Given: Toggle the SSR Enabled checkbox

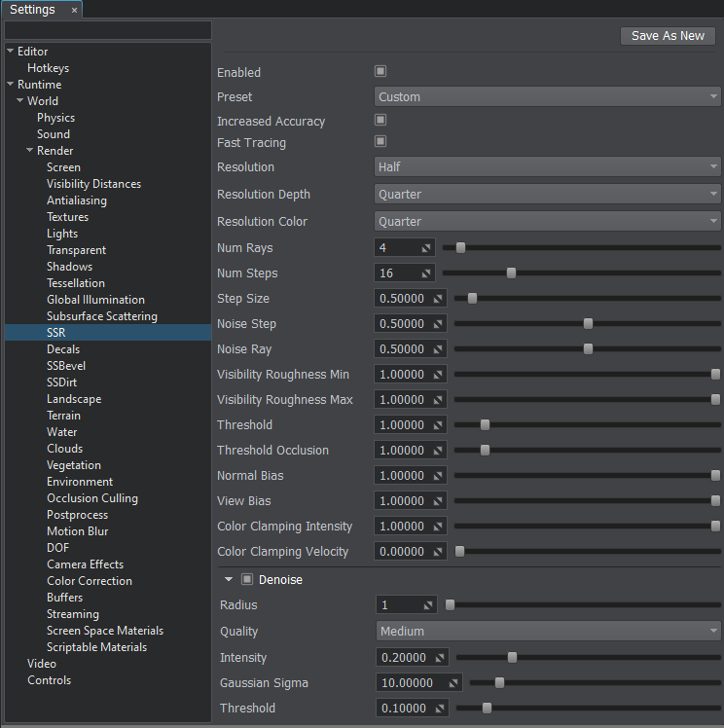Looking at the screenshot, I should [380, 71].
